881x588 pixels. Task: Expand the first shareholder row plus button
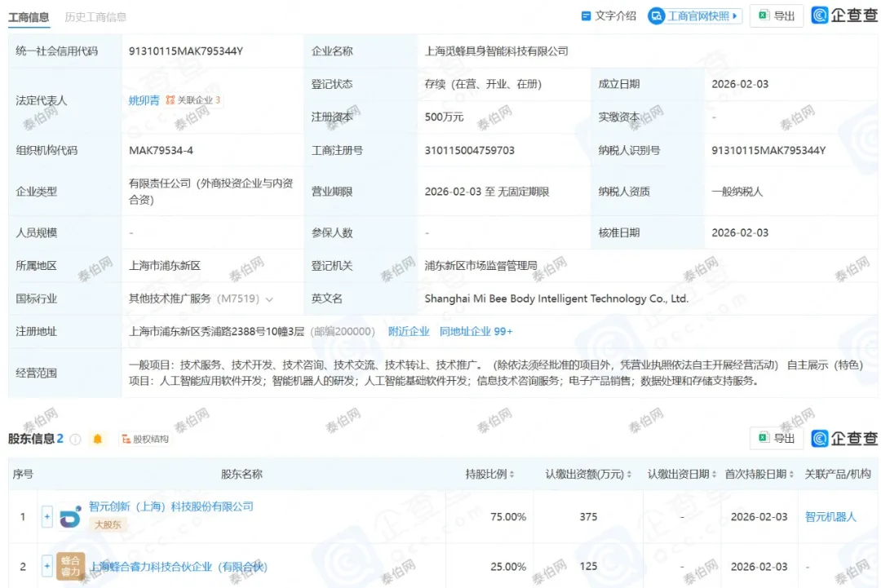tap(47, 516)
